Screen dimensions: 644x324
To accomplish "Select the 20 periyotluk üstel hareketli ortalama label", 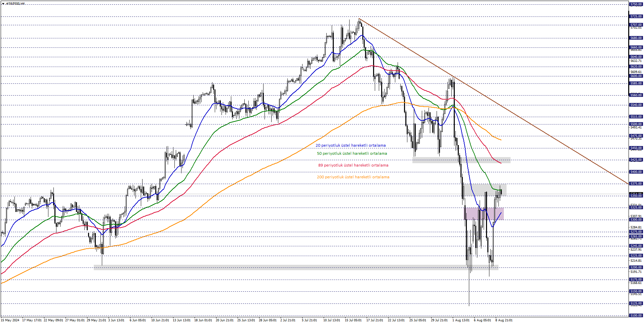I will click(351, 146).
